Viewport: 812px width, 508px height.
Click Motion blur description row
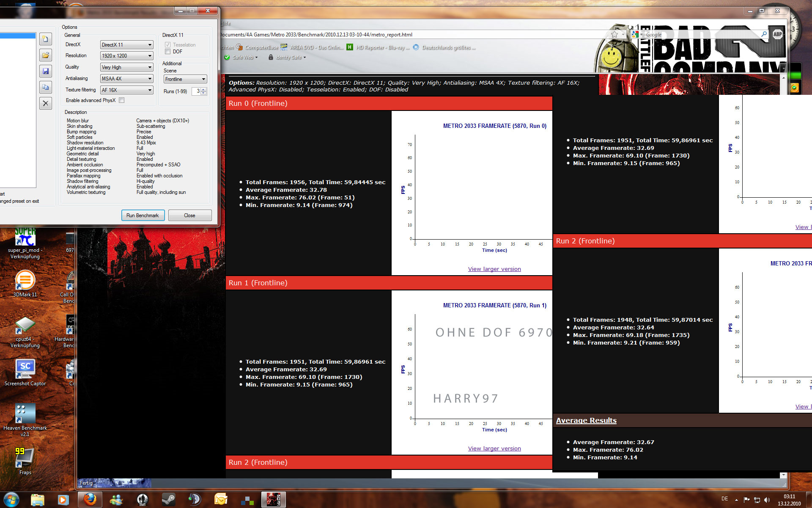coord(128,121)
